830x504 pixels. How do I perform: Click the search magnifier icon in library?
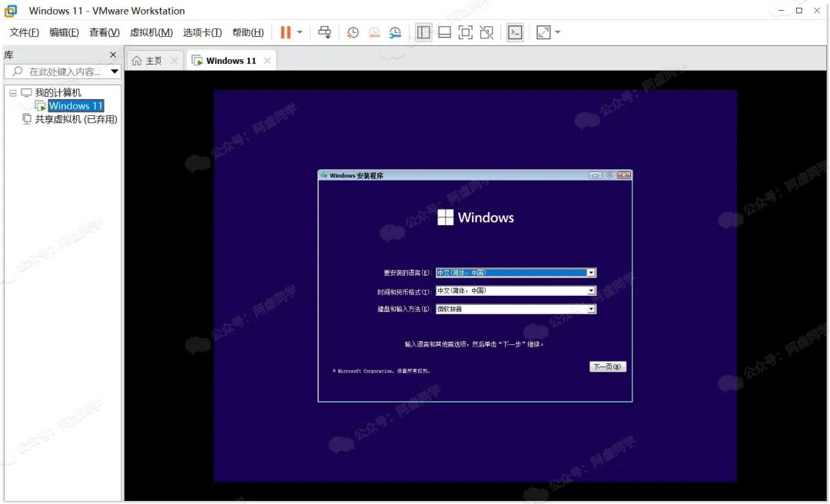click(x=18, y=71)
